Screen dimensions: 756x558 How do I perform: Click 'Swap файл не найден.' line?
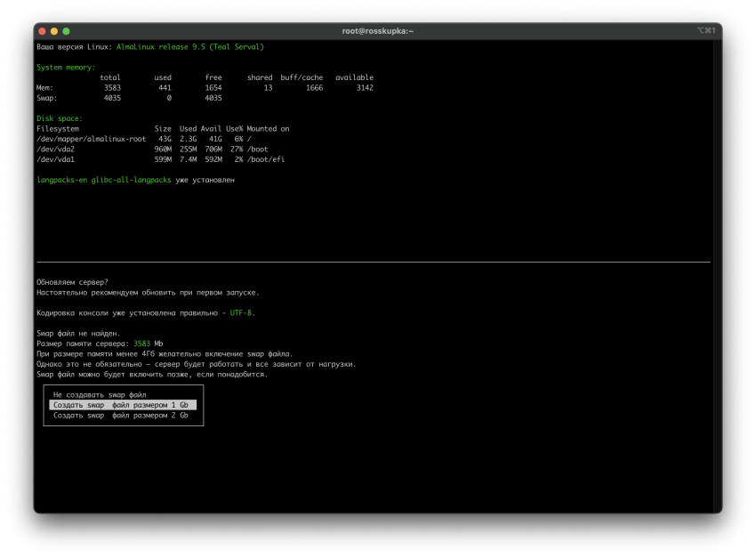(x=78, y=333)
